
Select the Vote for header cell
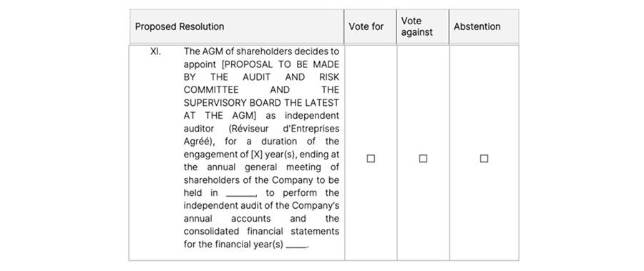coord(370,26)
